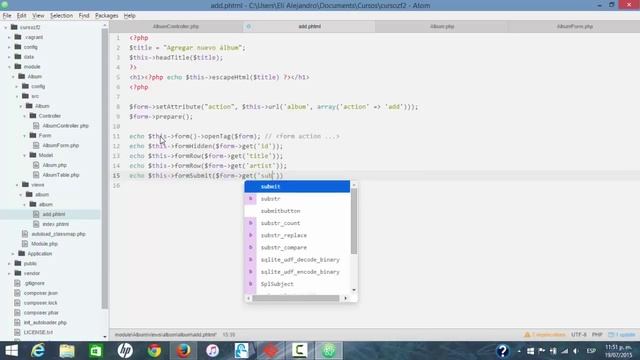Open the File menu
The width and height of the screenshot is (640, 360).
click(7, 16)
